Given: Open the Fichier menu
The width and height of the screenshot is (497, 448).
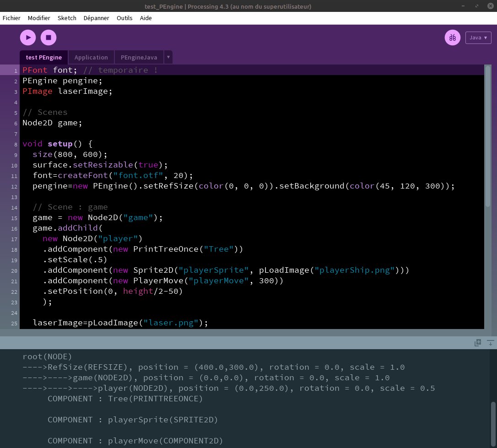Looking at the screenshot, I should pos(11,18).
